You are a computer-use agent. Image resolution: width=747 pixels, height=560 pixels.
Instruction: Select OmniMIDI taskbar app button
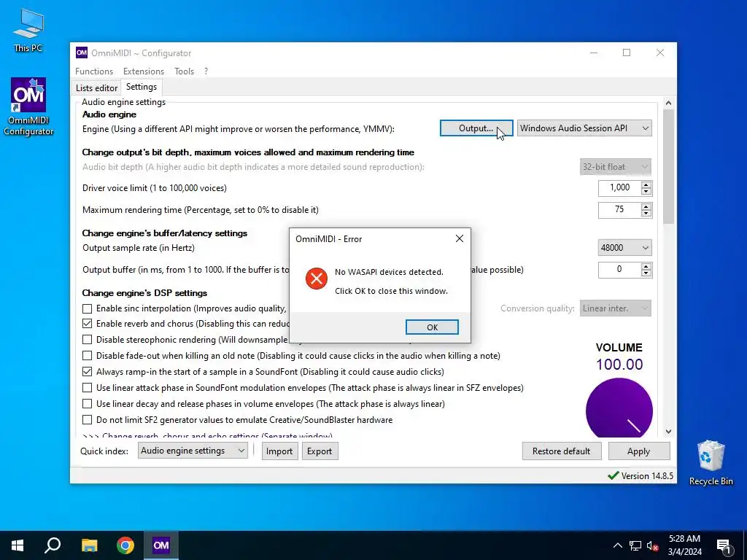click(161, 545)
